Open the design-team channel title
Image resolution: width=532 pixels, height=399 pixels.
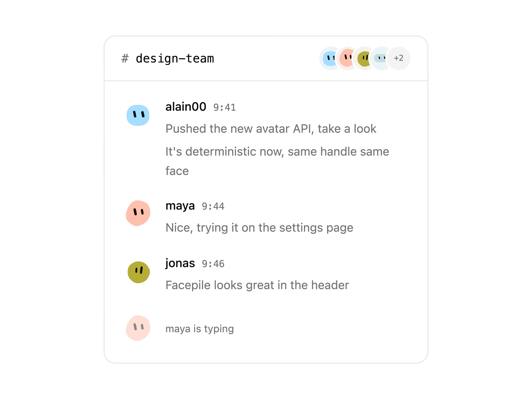coord(175,59)
